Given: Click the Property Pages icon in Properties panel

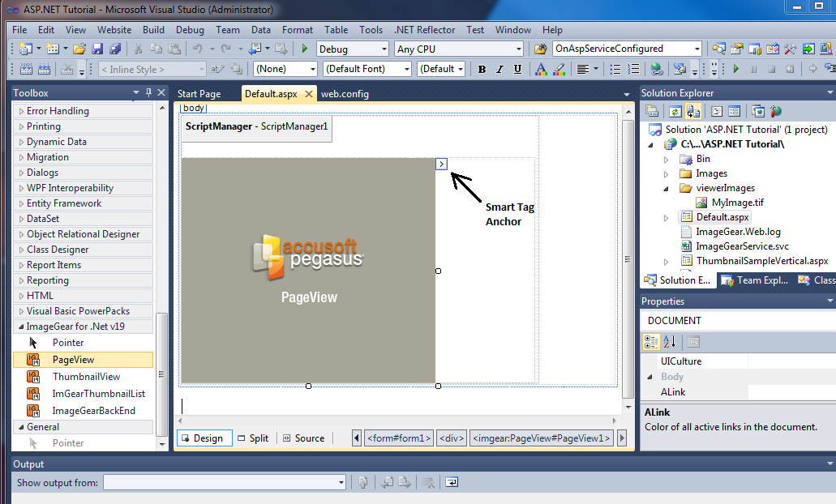Looking at the screenshot, I should pos(693,342).
